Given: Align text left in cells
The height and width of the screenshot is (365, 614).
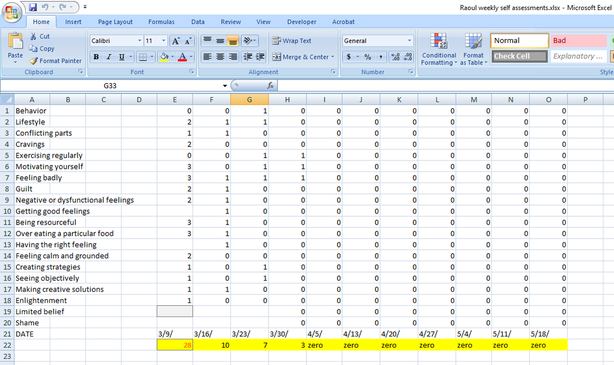Looking at the screenshot, I should 208,57.
